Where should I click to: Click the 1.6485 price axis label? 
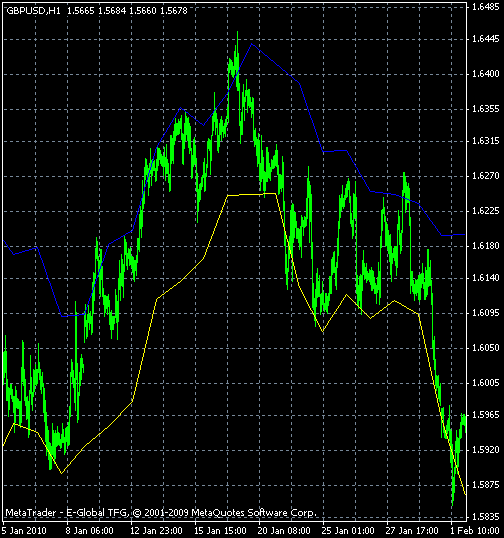pos(485,7)
